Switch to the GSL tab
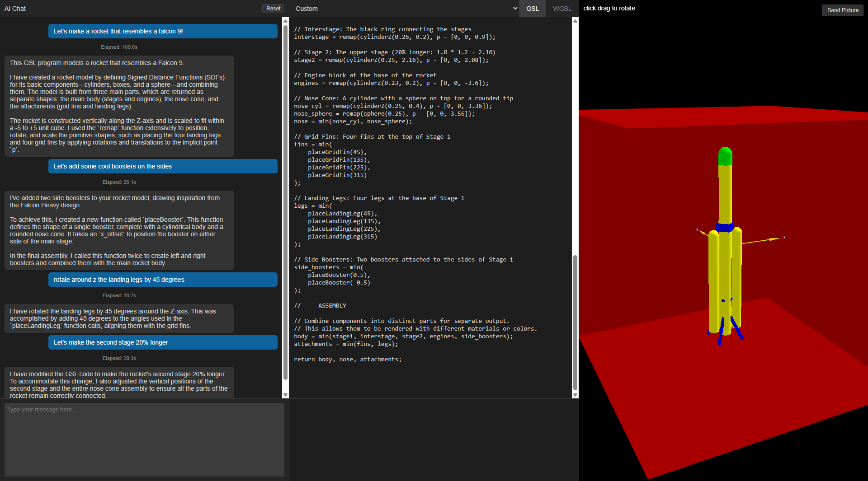The width and height of the screenshot is (868, 481). click(532, 9)
